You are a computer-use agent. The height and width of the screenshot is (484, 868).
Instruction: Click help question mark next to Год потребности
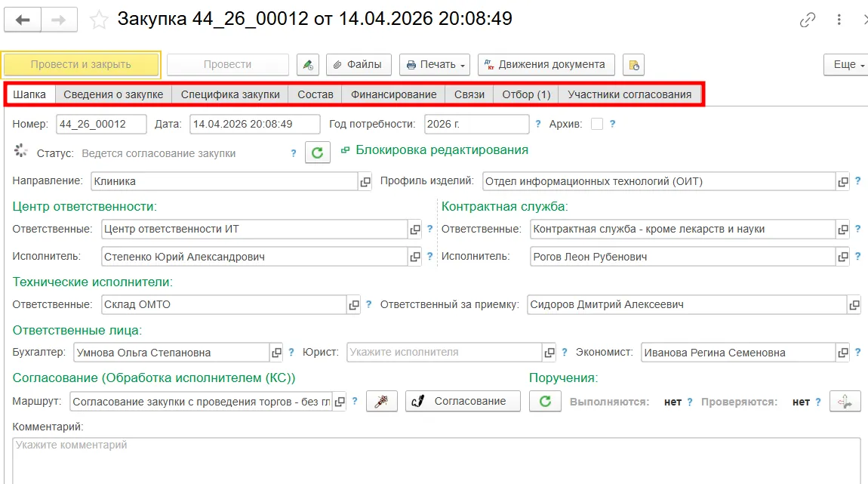coord(538,124)
